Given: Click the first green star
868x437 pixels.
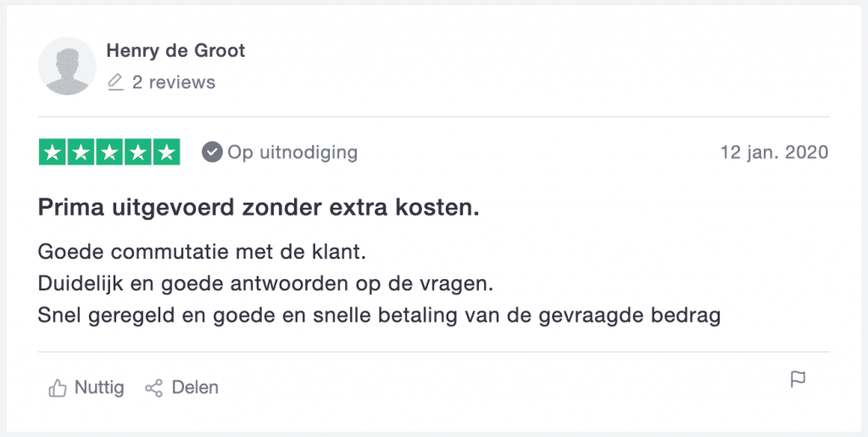Looking at the screenshot, I should (x=53, y=153).
